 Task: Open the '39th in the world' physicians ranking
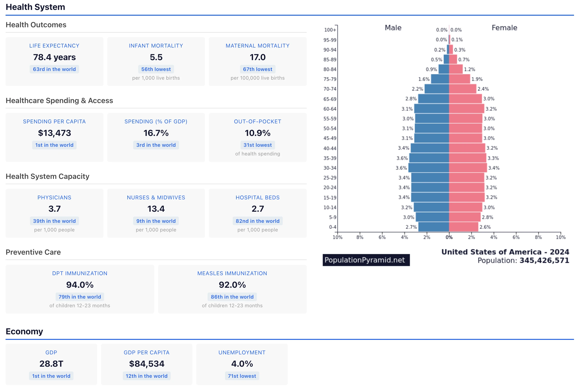coord(54,221)
